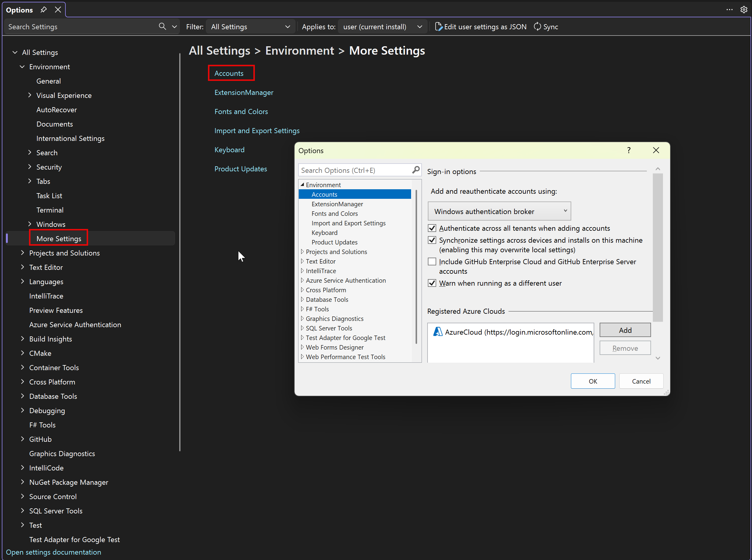The height and width of the screenshot is (560, 752).
Task: Pin the Options document tab
Action: [x=43, y=10]
